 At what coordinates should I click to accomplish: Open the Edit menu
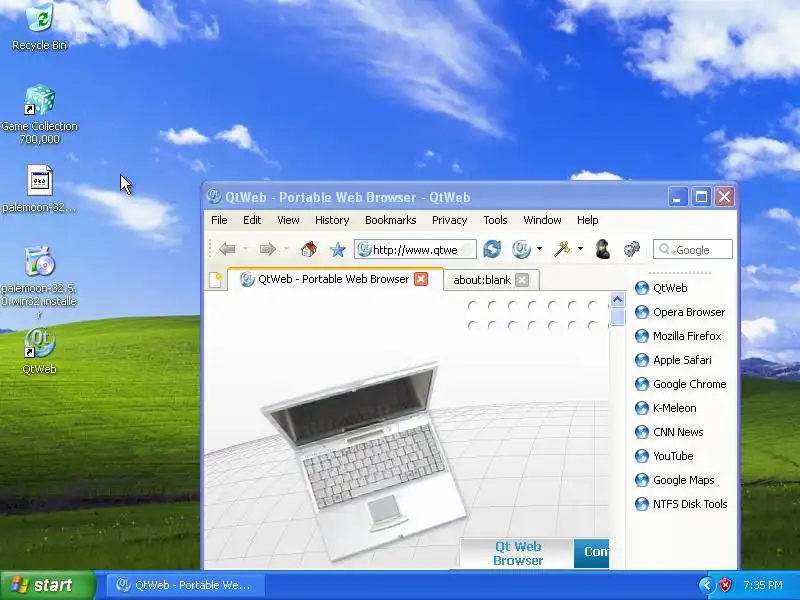coord(252,220)
